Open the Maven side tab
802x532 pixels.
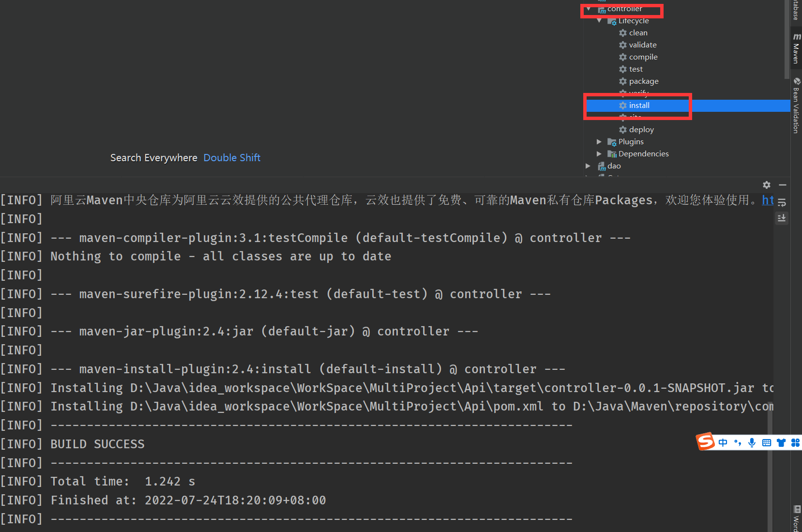click(x=796, y=49)
